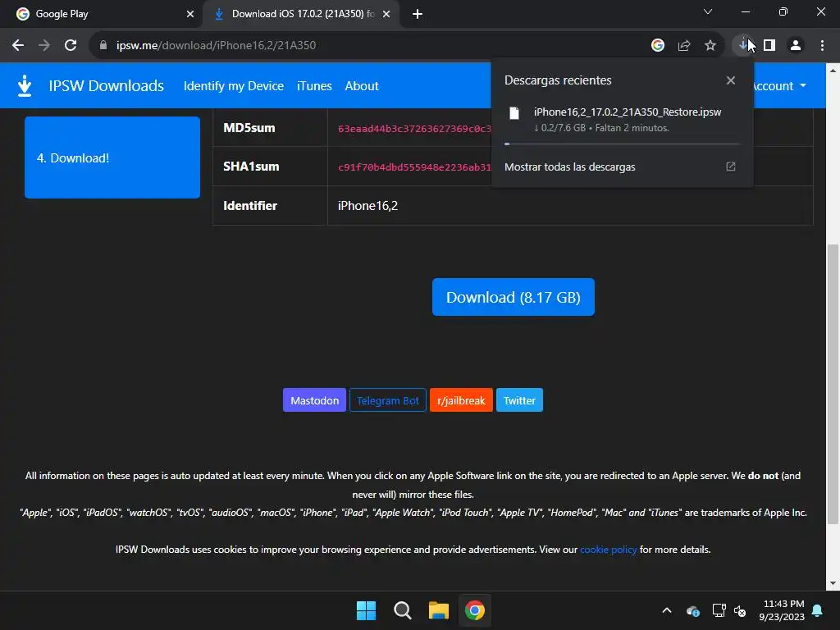Click the downloading ipsw file icon
The width and height of the screenshot is (840, 630).
pyautogui.click(x=514, y=113)
